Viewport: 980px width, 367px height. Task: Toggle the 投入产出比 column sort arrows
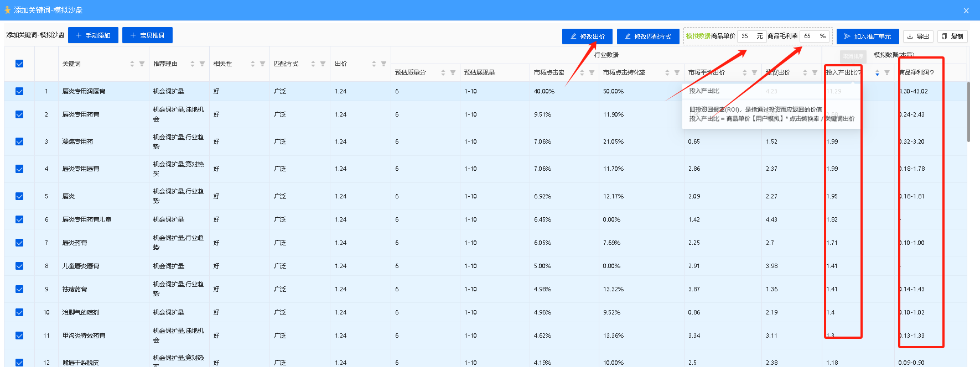(x=878, y=73)
